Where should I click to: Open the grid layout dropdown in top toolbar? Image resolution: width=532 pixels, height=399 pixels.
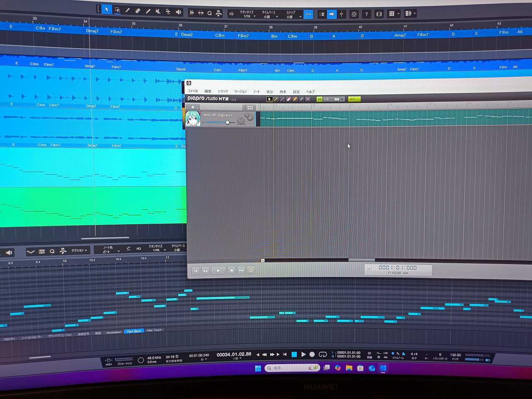394,14
